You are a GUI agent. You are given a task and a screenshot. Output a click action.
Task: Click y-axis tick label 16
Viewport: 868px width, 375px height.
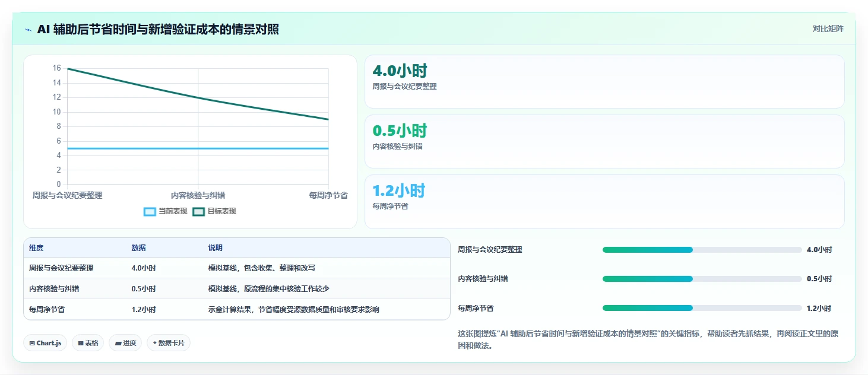point(57,68)
